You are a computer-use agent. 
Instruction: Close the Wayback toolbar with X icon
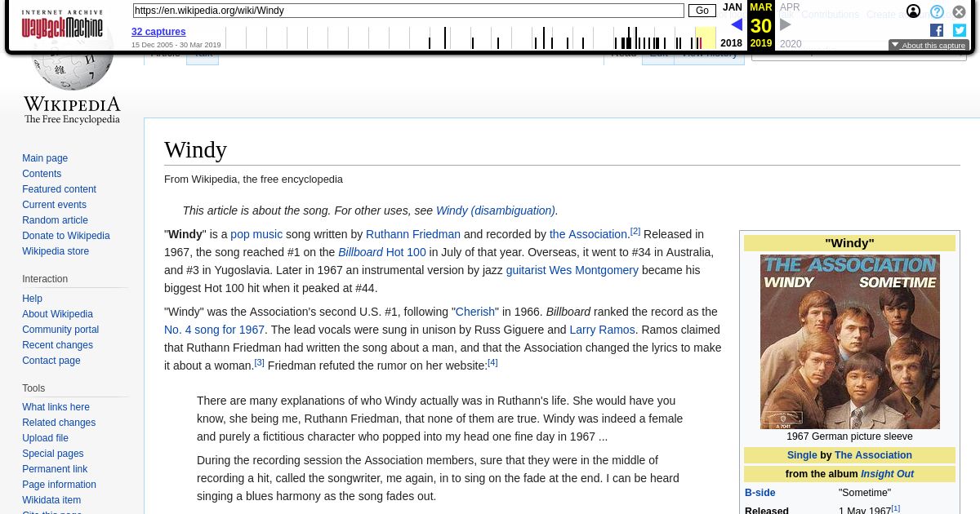coord(960,11)
